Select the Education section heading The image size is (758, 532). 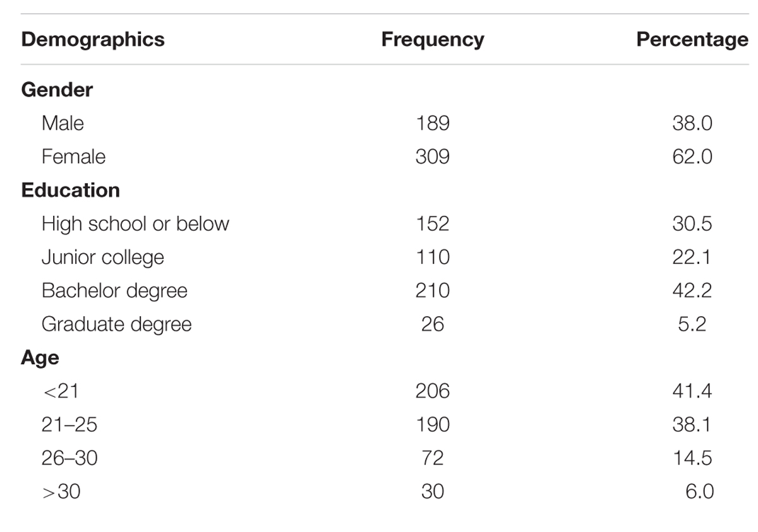pos(70,190)
